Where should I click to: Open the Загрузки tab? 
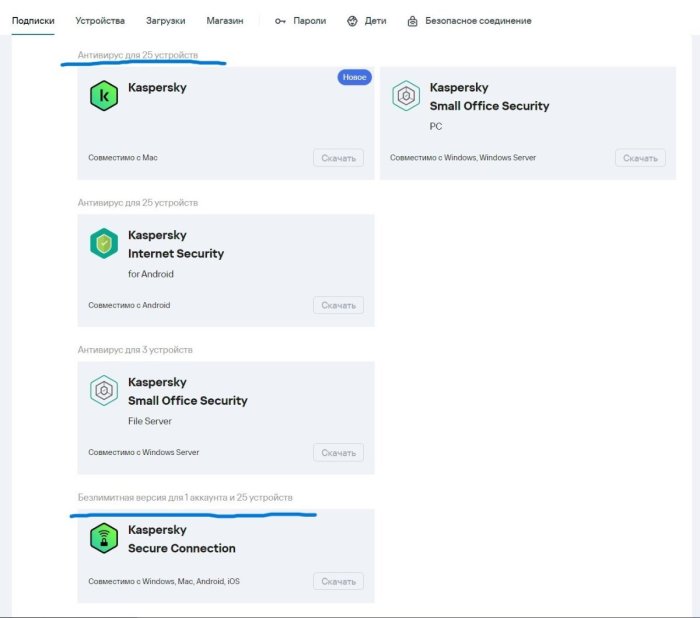(x=165, y=21)
